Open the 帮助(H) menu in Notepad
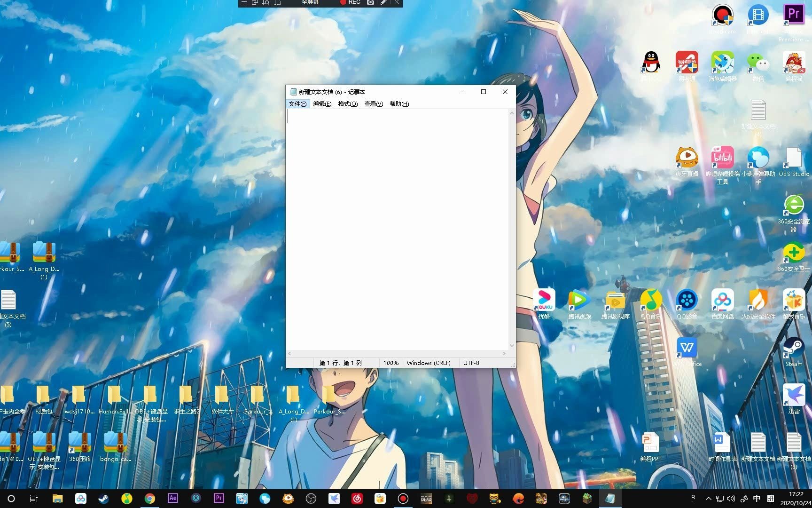The width and height of the screenshot is (812, 508). click(399, 104)
